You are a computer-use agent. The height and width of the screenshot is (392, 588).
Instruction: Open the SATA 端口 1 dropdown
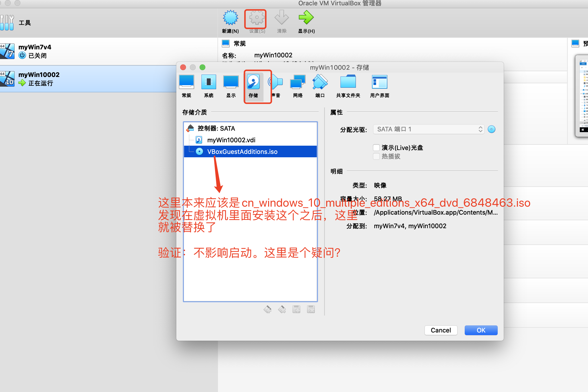428,129
